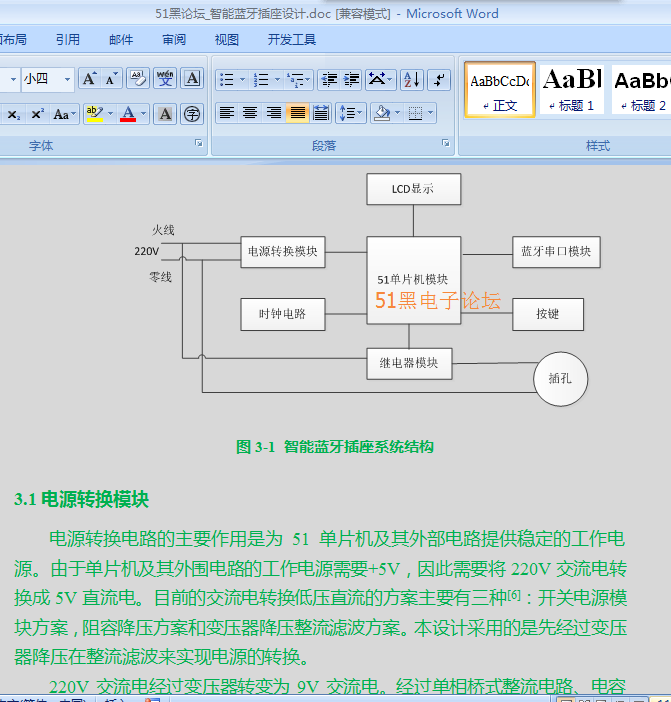The height and width of the screenshot is (702, 671).
Task: Open the Change Case Aa menu
Action: [x=64, y=114]
